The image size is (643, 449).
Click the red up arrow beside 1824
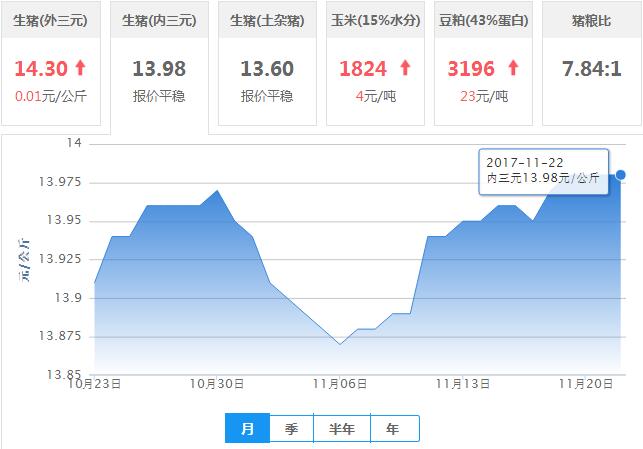pyautogui.click(x=405, y=68)
